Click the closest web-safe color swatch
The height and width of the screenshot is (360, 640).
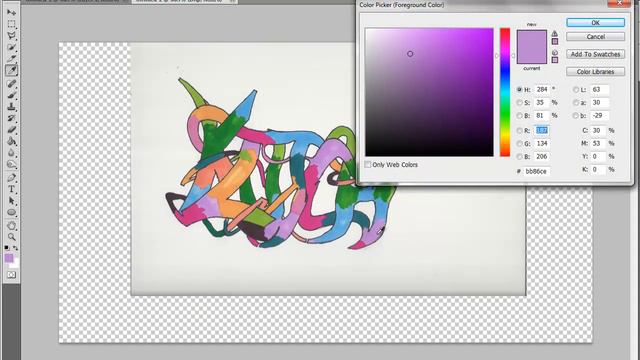[x=555, y=60]
